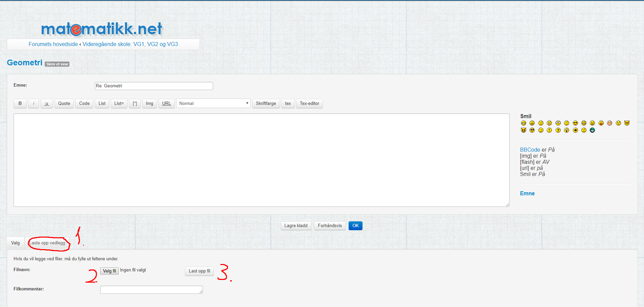Viewport: 644px width, 307px height.
Task: Switch to the Valg tab
Action: click(16, 243)
